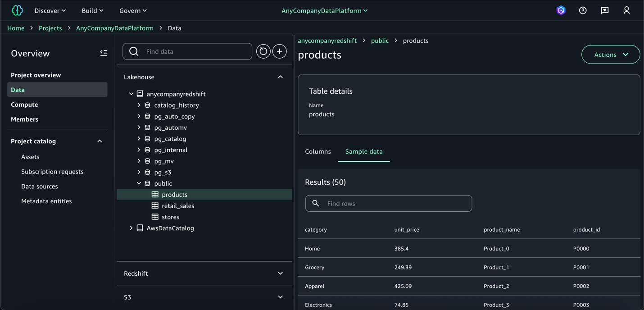
Task: Open the help question mark icon
Action: tap(583, 10)
